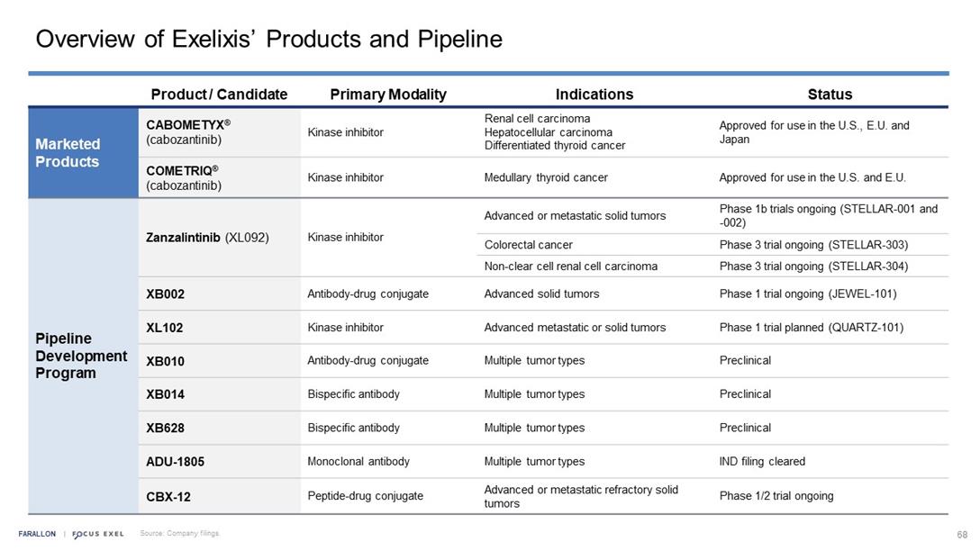Viewport: 980px width, 551px height.
Task: Click the CABOMETYX (cabozantinib) product cell
Action: pos(183,132)
